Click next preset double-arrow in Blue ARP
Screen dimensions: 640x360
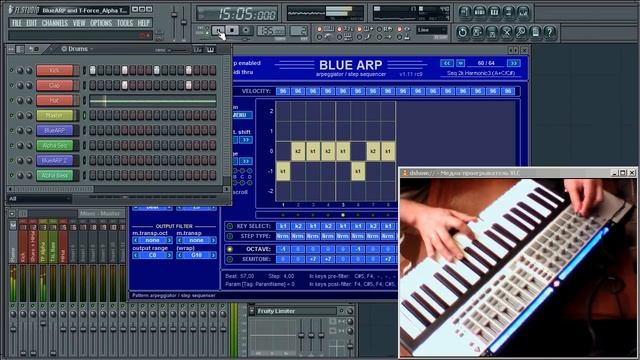[513, 63]
